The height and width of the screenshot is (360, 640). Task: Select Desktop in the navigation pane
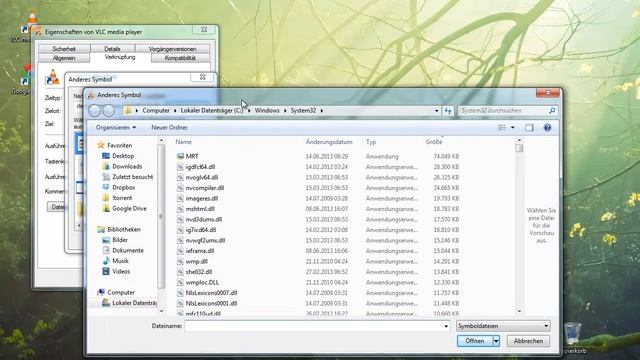point(123,156)
